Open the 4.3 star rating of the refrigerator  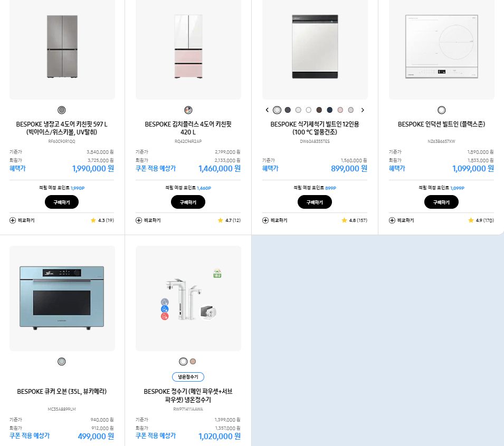tap(102, 220)
